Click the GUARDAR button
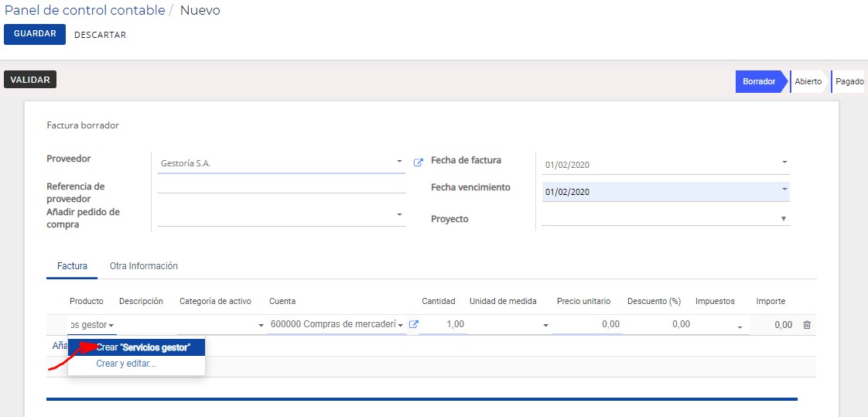868x417 pixels. (x=35, y=34)
